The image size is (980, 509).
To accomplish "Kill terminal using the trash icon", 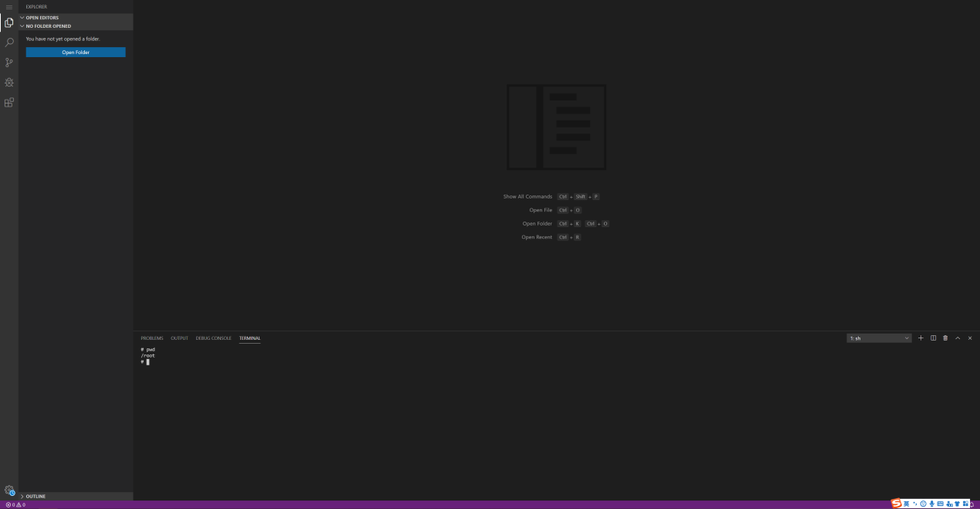I will 945,338.
